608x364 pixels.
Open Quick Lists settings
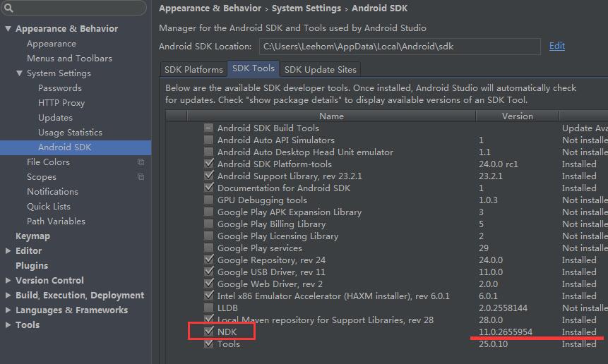49,207
